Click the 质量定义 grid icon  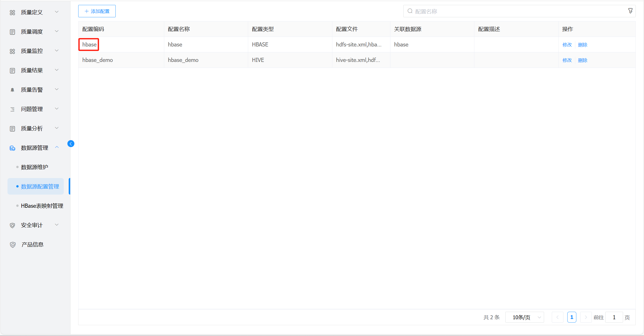coord(12,12)
